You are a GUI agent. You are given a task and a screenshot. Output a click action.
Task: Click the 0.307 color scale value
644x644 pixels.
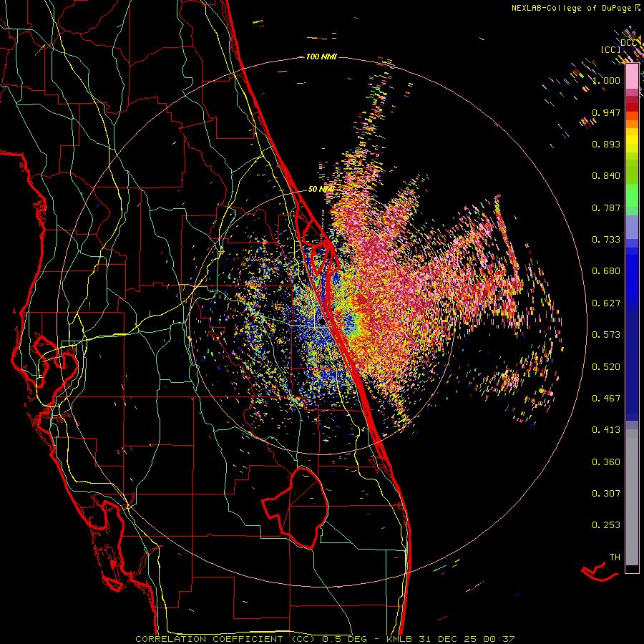[606, 493]
